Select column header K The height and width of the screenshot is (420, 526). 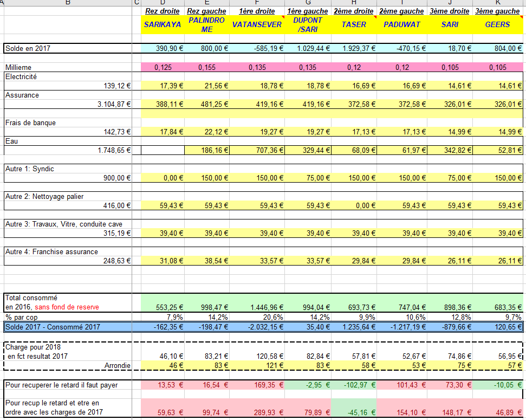[x=497, y=3]
